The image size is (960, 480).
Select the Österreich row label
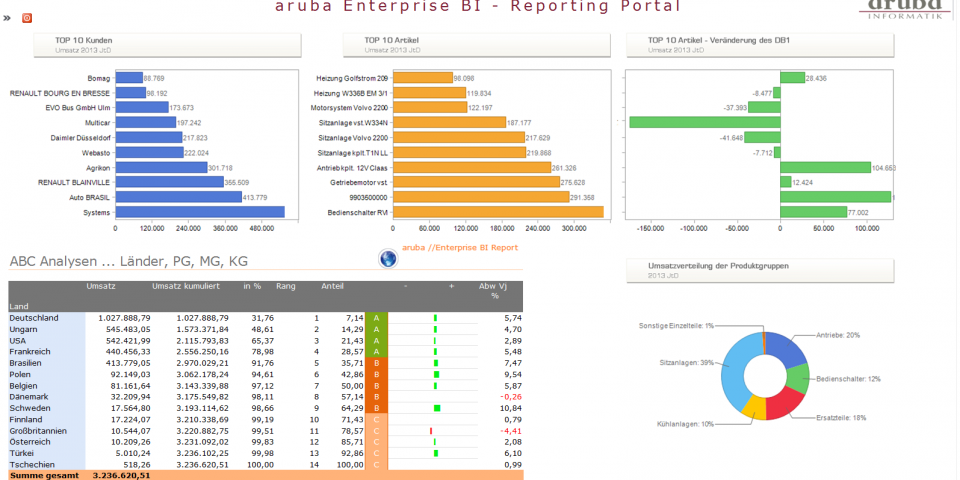(28, 442)
